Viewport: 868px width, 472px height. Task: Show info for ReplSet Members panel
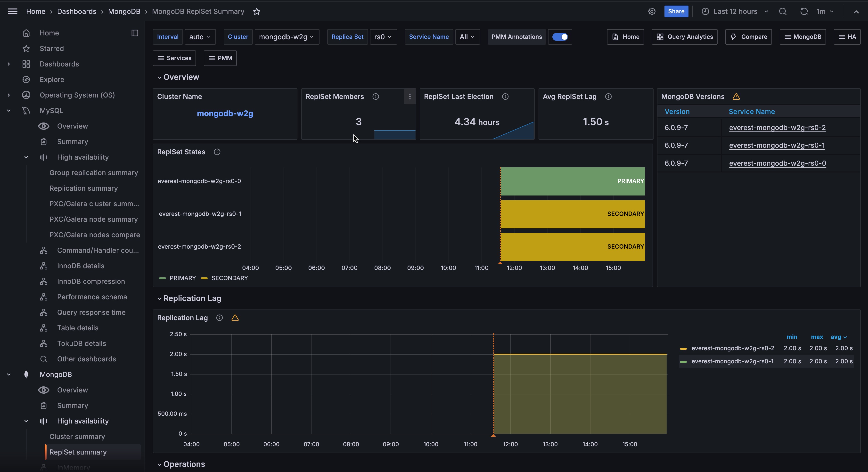(376, 97)
